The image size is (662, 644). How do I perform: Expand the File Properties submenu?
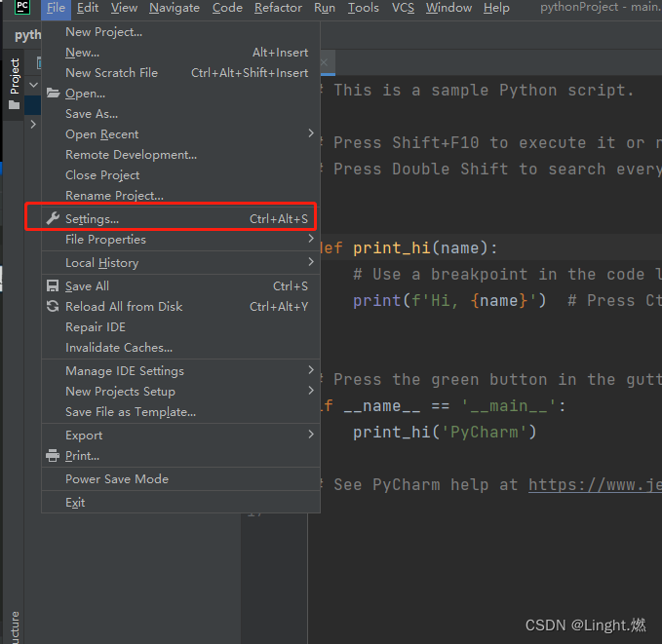pos(180,240)
